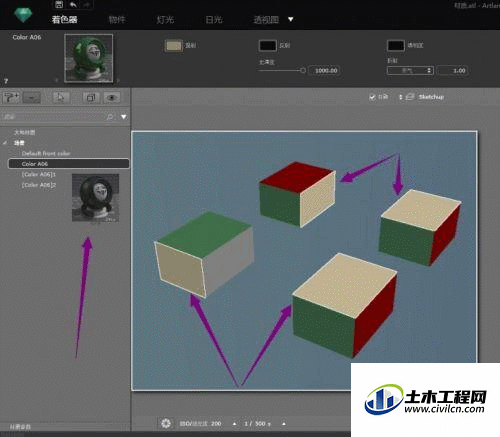Image resolution: width=500 pixels, height=437 pixels.
Task: Select the Default front color material
Action: pyautogui.click(x=46, y=153)
